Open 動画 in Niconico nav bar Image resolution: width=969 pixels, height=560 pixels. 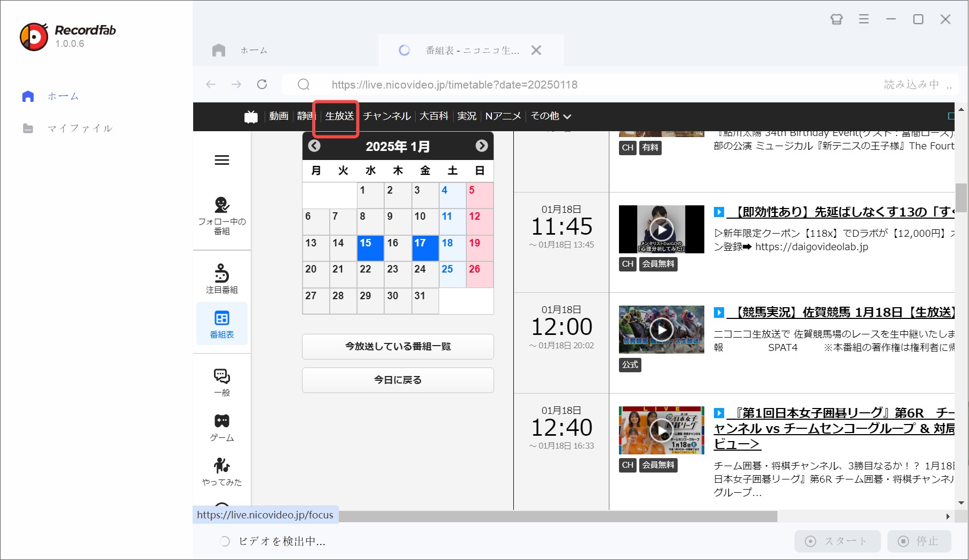click(x=279, y=116)
